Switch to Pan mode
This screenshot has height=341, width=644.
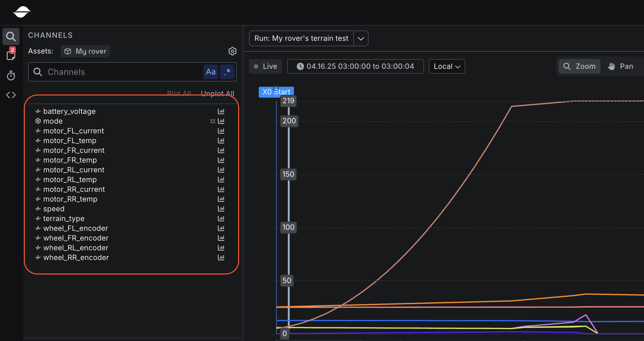coord(620,66)
